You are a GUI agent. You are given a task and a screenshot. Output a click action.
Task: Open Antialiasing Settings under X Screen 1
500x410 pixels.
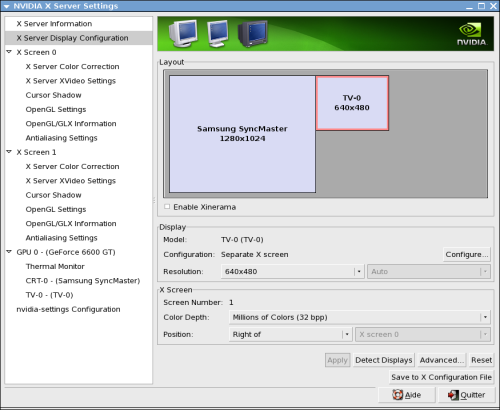pyautogui.click(x=61, y=238)
